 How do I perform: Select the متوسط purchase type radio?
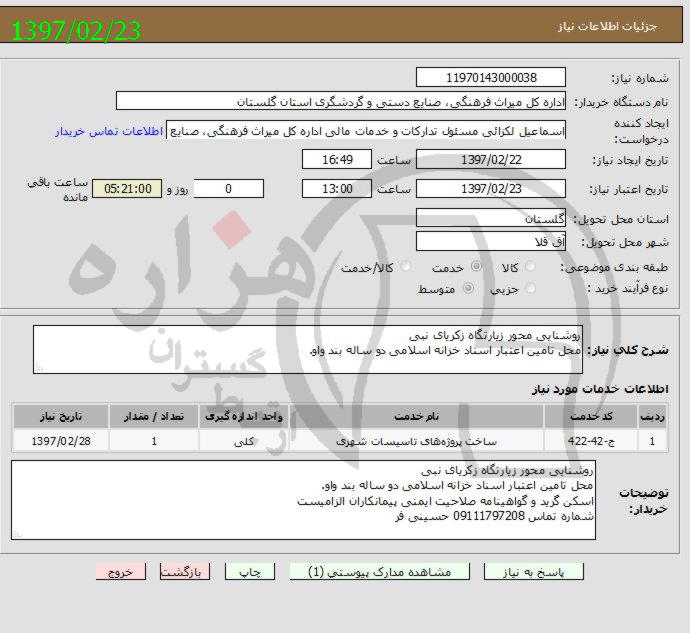pyautogui.click(x=469, y=288)
